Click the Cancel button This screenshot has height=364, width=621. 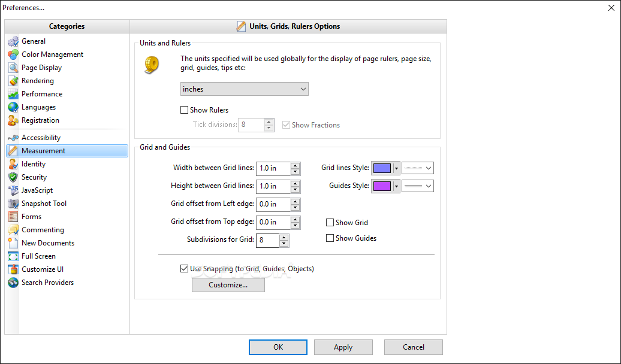pos(414,347)
